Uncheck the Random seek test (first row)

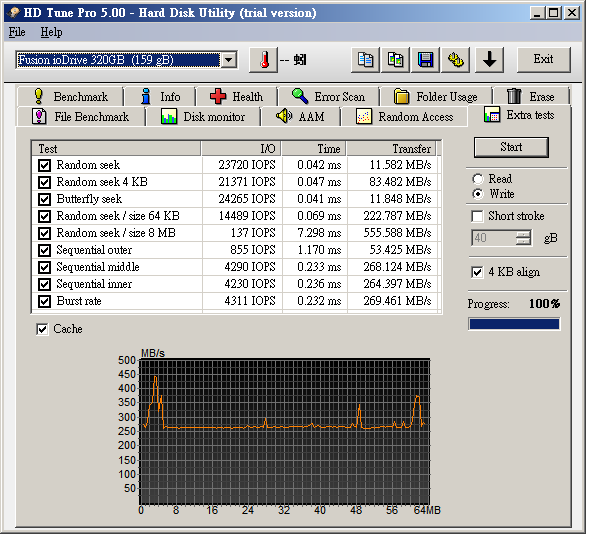coord(44,165)
